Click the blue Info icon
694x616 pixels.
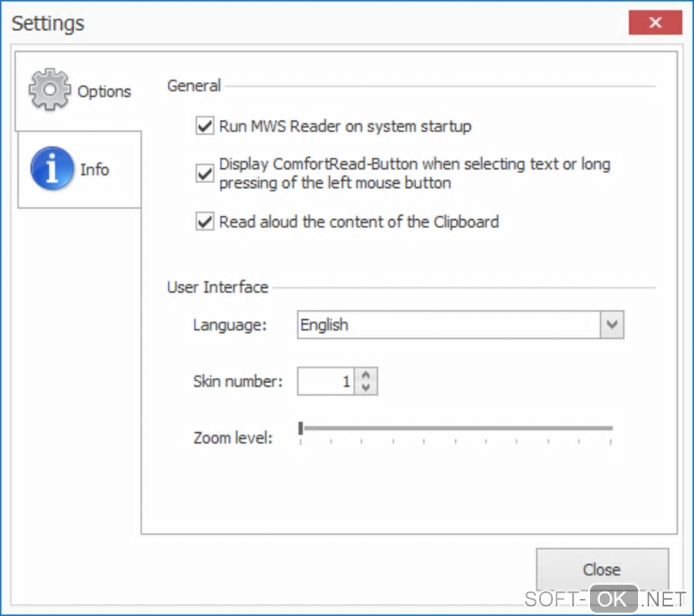point(52,169)
